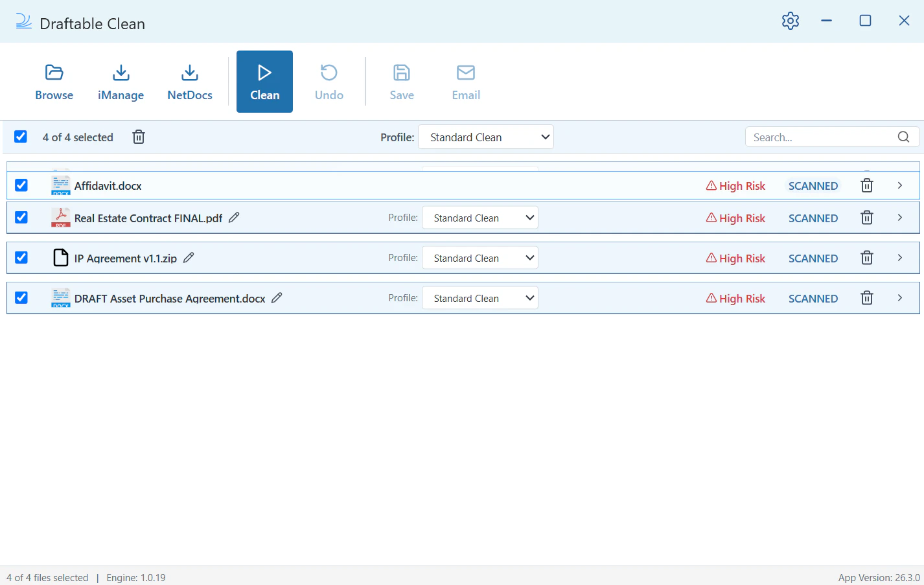
Task: Expand the Affidavit.docx row chevron
Action: 899,186
